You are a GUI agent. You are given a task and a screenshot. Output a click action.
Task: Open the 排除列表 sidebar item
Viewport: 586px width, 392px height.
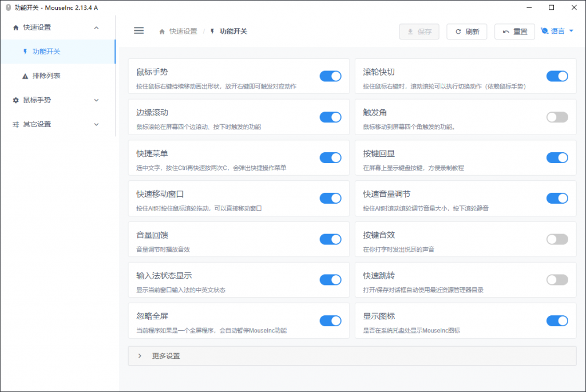(46, 76)
